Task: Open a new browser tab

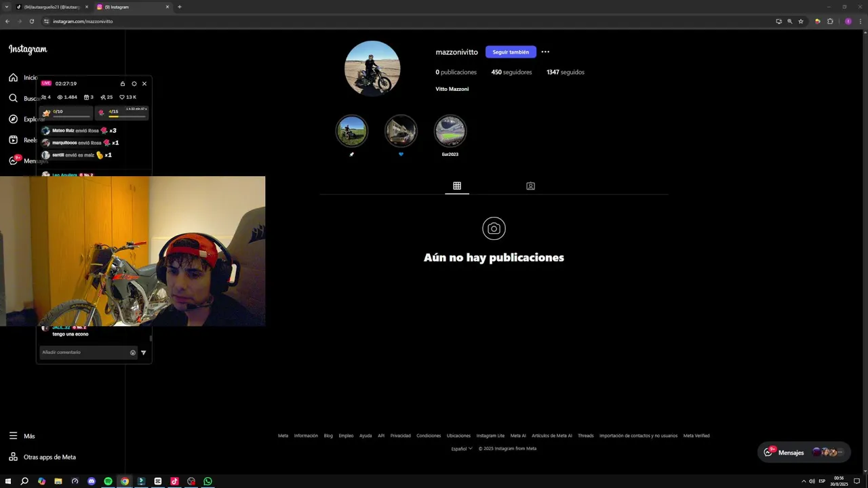Action: click(179, 7)
